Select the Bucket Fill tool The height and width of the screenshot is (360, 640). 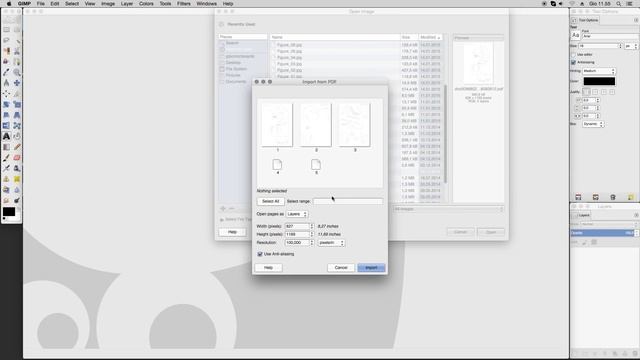coord(17,136)
